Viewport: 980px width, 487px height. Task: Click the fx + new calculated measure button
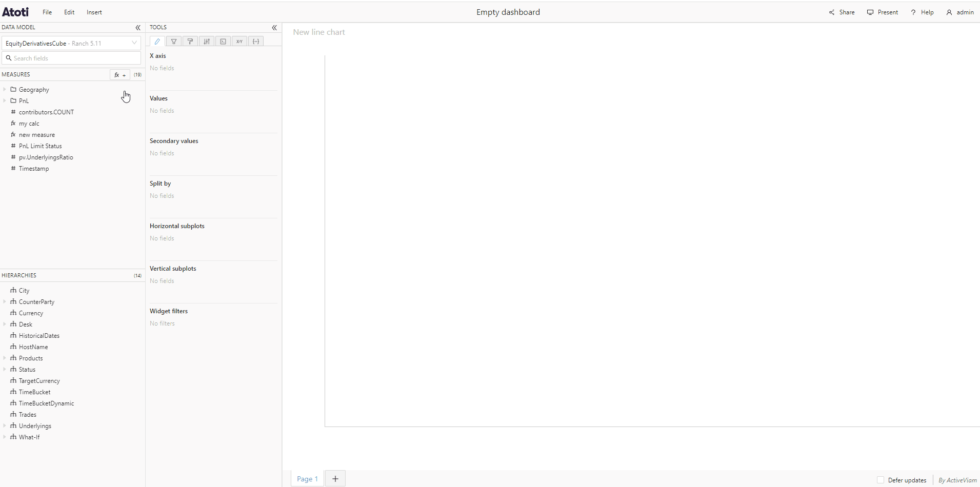tap(120, 75)
